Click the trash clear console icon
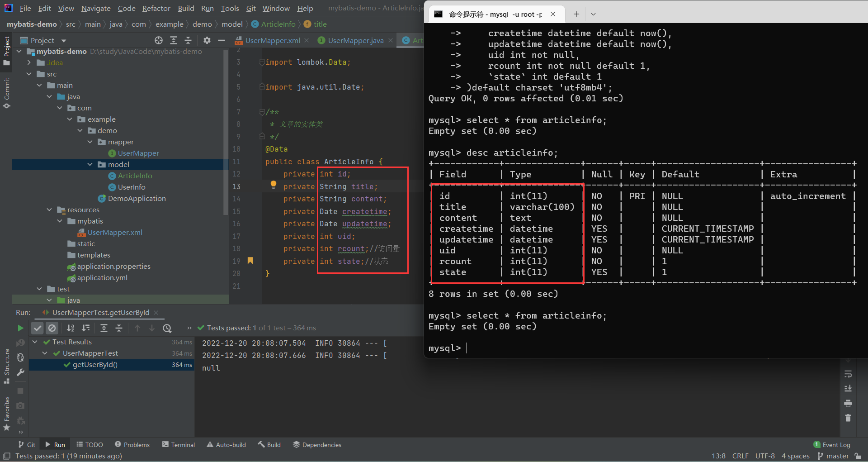Viewport: 868px width, 462px height. pos(848,418)
